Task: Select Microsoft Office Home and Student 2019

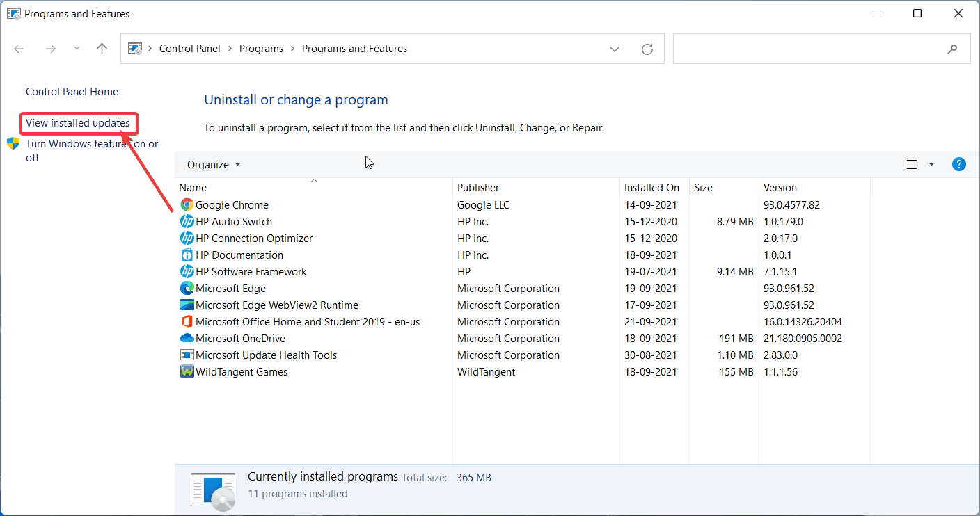Action: (x=308, y=321)
